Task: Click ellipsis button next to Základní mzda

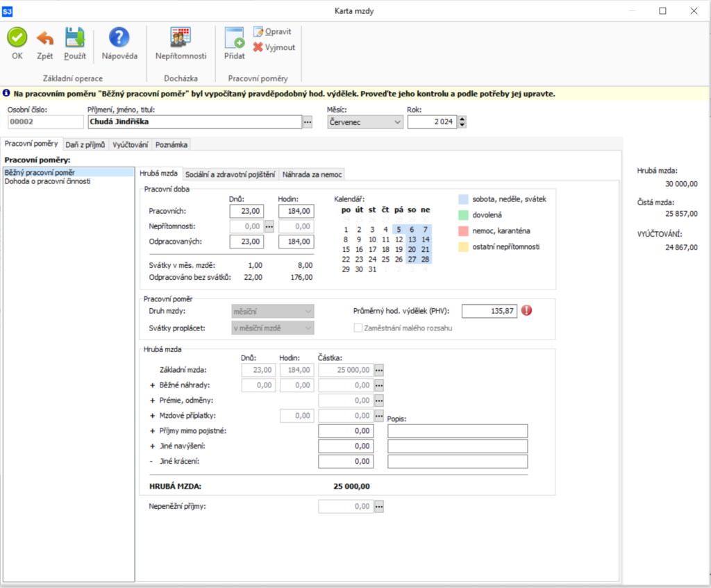Action: 379,369
